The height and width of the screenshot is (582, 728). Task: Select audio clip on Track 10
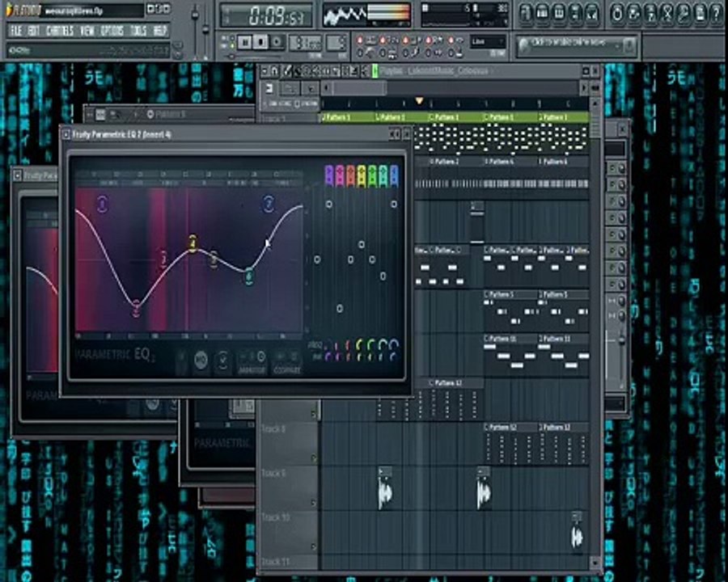coord(577,530)
